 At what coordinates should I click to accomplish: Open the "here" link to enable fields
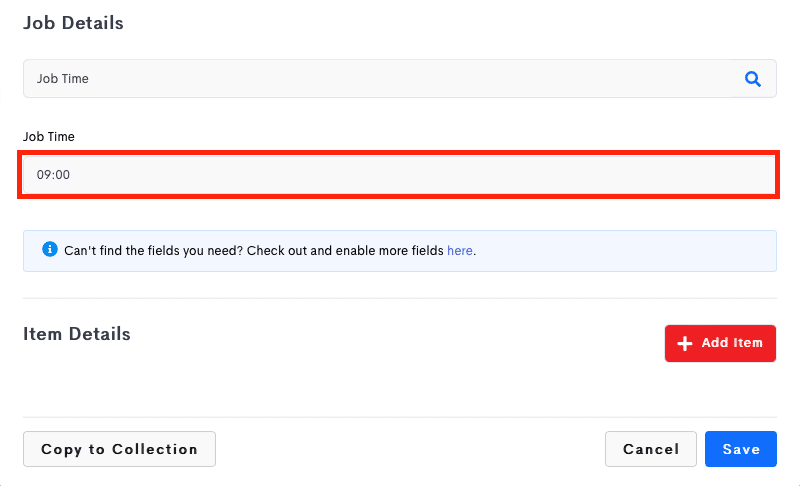click(460, 250)
